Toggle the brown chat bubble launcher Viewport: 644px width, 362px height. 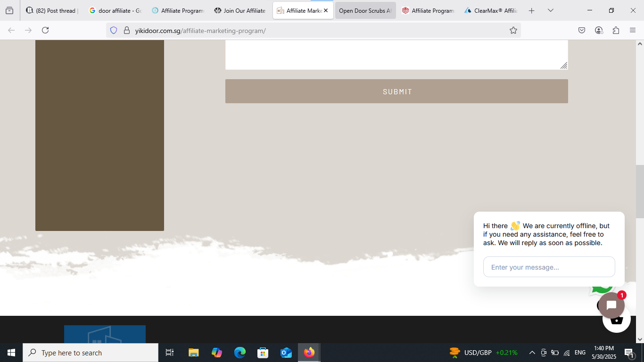pyautogui.click(x=611, y=305)
